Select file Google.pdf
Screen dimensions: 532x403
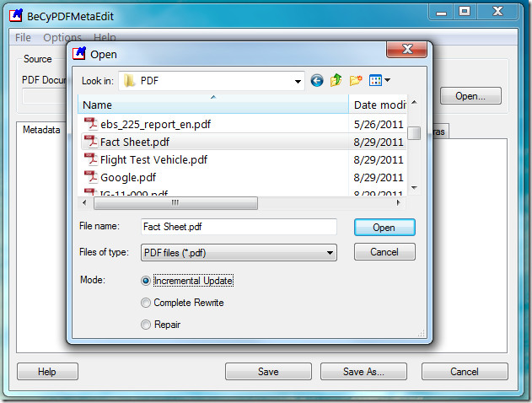(128, 177)
